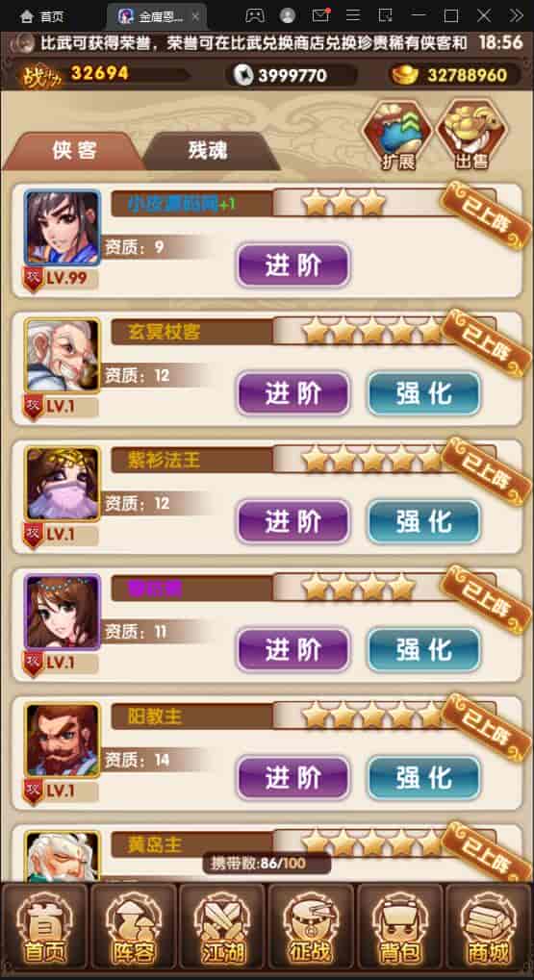
Task: Click 强化 for 阳教主
Action: click(424, 778)
